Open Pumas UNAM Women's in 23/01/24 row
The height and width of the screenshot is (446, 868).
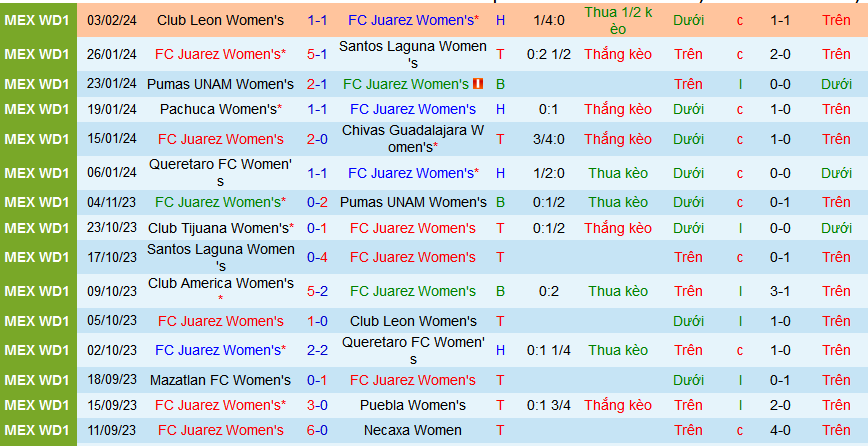coord(220,85)
